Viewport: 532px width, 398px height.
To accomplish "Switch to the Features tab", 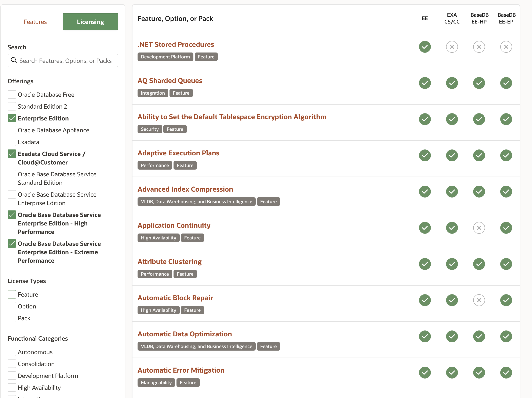I will click(35, 22).
